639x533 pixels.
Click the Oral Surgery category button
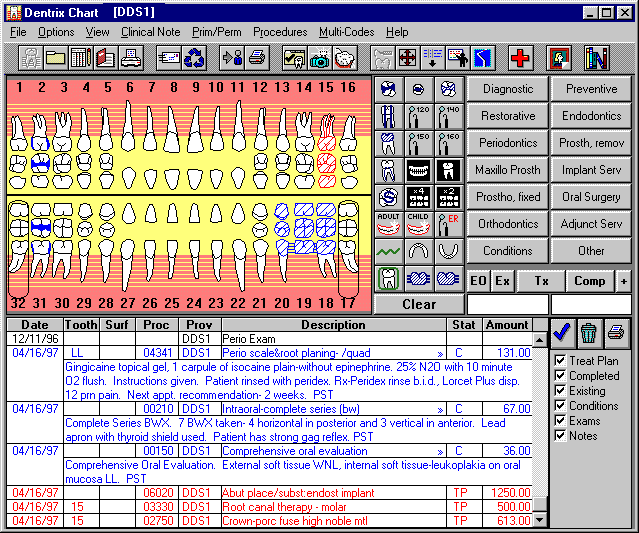(591, 197)
